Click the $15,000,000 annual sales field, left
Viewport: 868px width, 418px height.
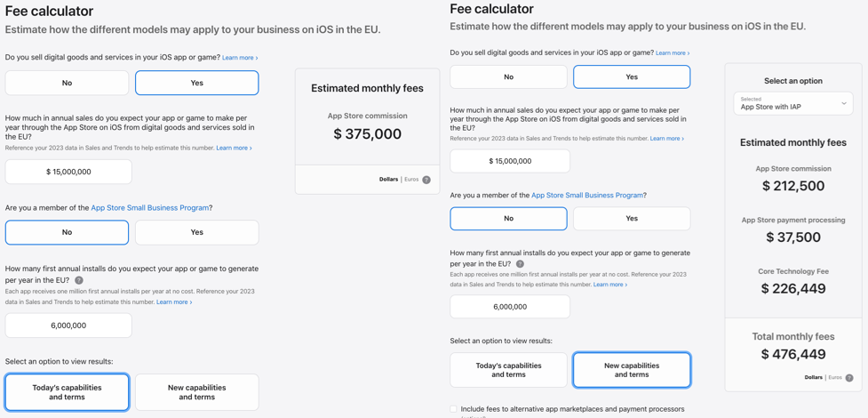[x=68, y=172]
